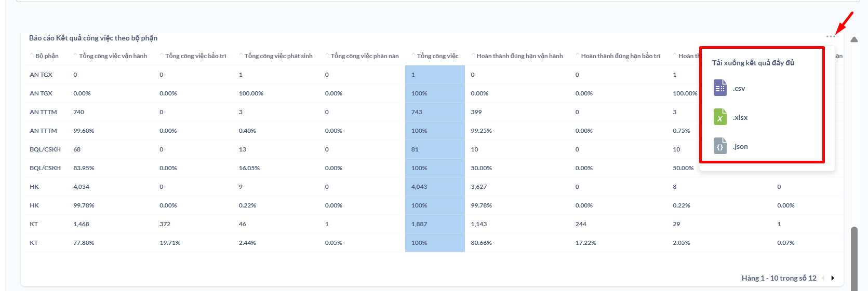
Task: Click the Hoàn thành đúng hạn bảo trì header
Action: 620,56
